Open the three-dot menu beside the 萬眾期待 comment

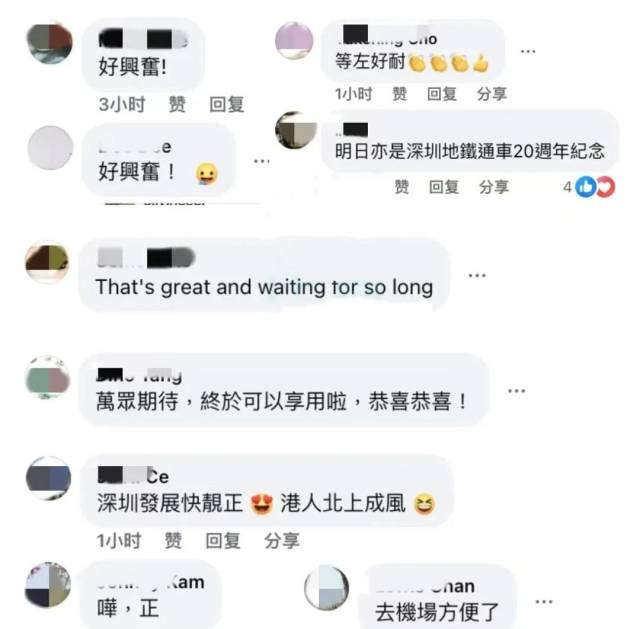tap(516, 391)
